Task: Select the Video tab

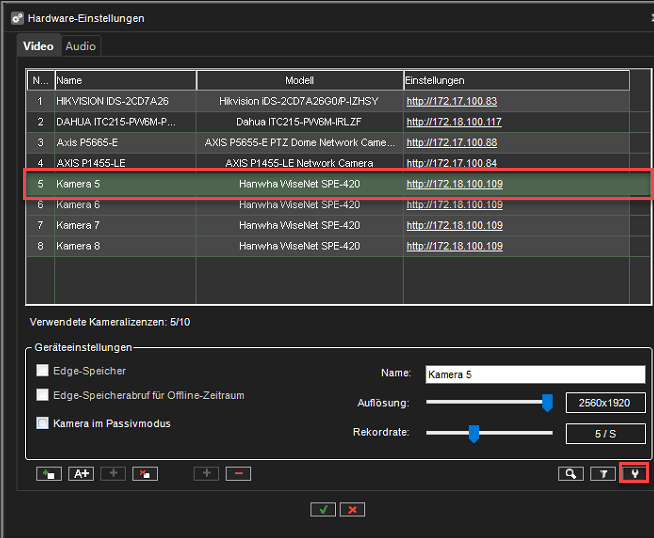Action: click(x=38, y=46)
